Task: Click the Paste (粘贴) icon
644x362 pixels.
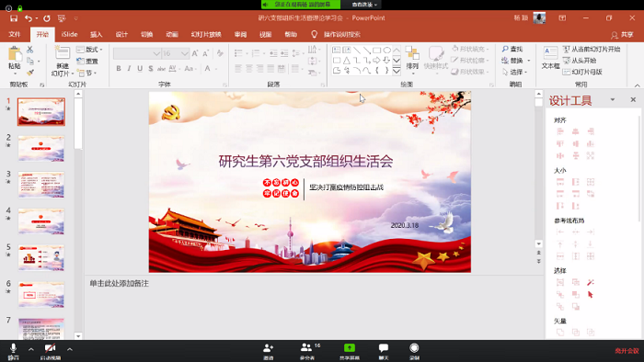Action: (x=15, y=54)
